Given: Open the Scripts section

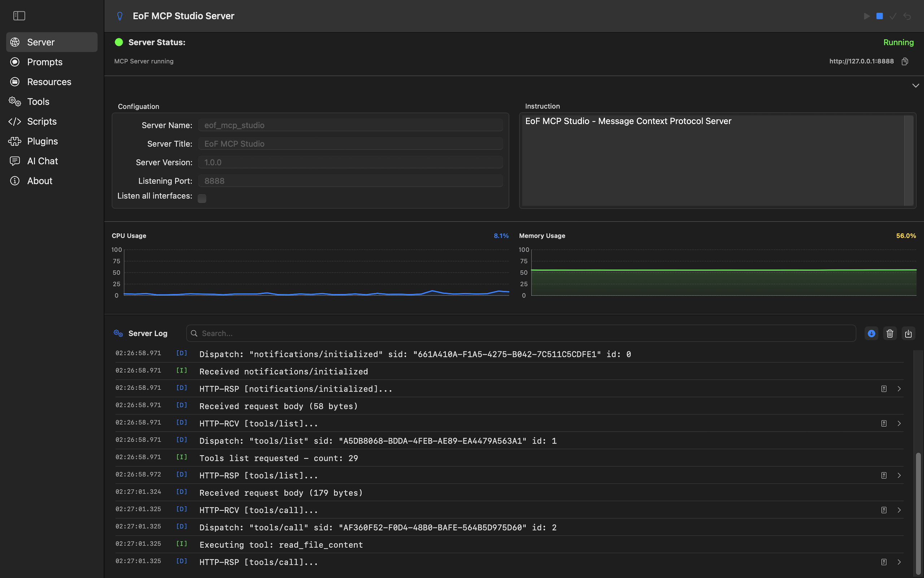Looking at the screenshot, I should coord(52,122).
